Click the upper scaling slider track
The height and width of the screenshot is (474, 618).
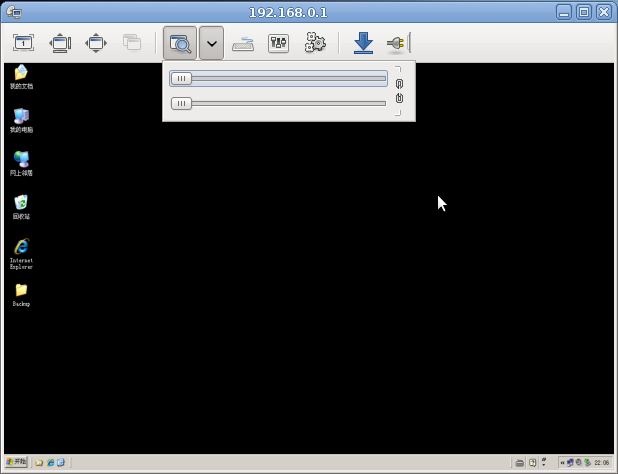pos(279,78)
